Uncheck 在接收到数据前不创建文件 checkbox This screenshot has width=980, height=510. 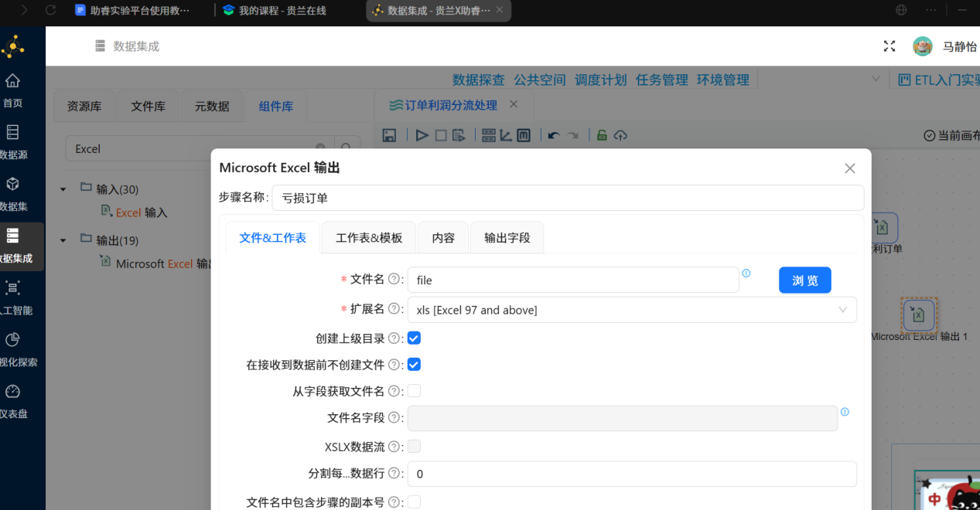click(415, 364)
